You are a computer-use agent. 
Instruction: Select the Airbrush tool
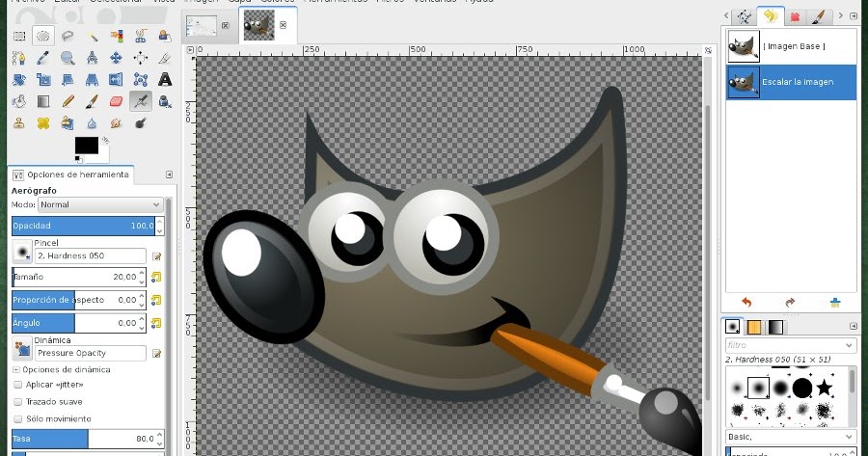pyautogui.click(x=141, y=101)
